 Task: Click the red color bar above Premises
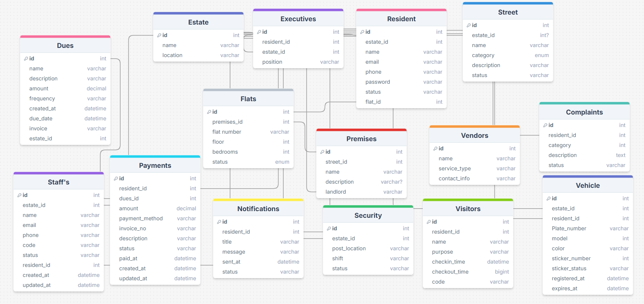click(x=361, y=130)
